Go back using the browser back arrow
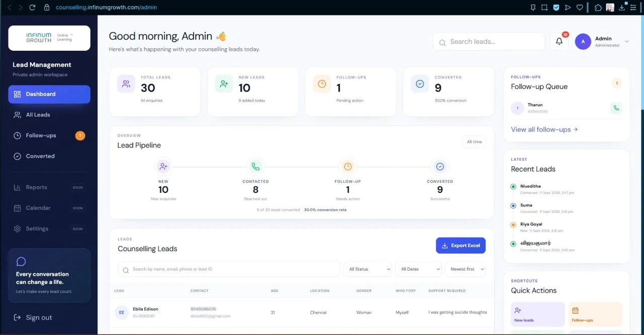644x335 pixels. [x=9, y=8]
